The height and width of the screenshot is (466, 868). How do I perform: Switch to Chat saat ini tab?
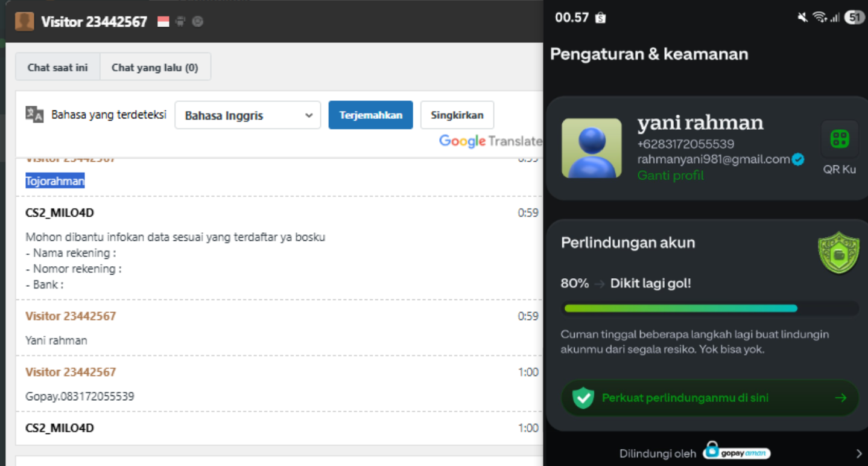57,67
